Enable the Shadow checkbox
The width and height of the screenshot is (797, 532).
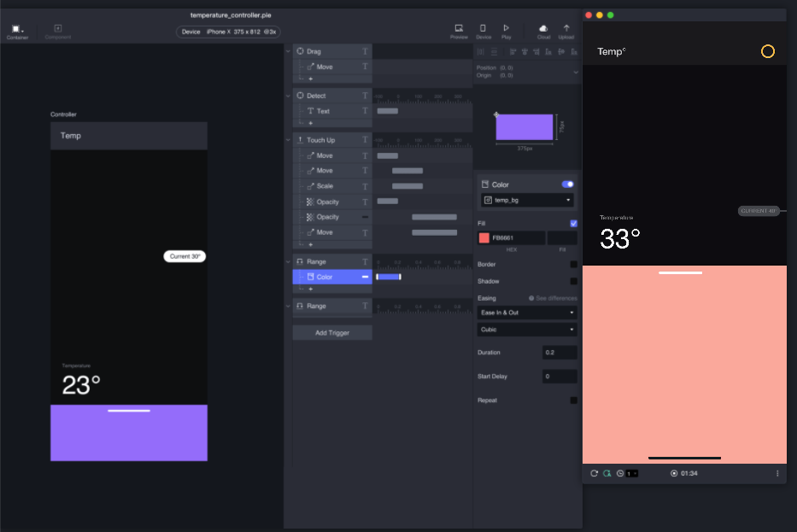573,281
